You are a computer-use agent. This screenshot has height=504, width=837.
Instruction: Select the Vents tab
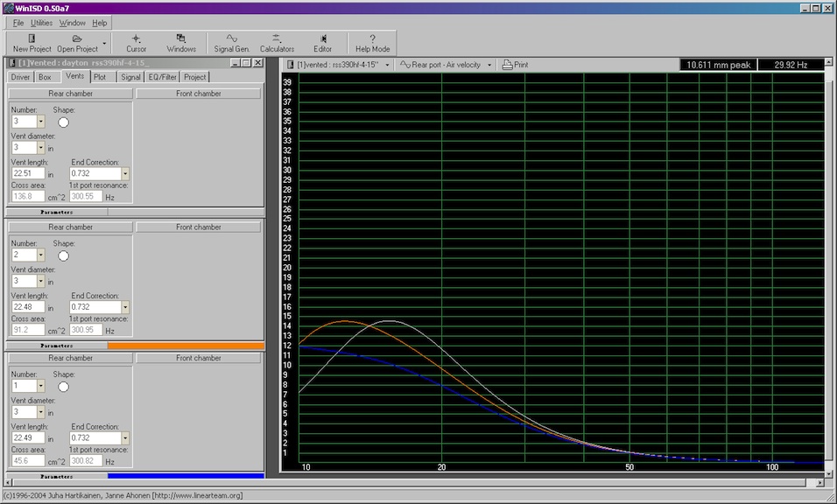click(x=74, y=76)
